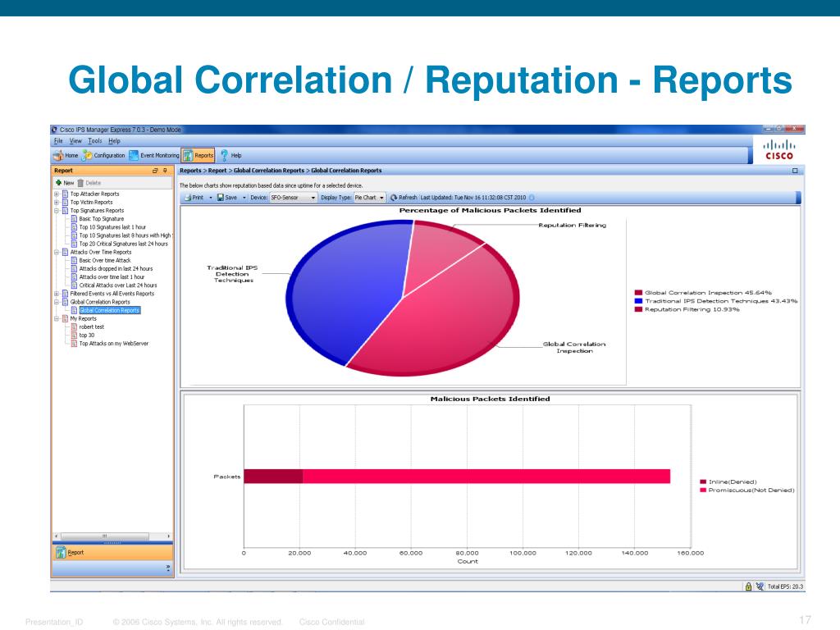
Task: Click the Global Correlation Inspection legend swatch
Action: 638,293
